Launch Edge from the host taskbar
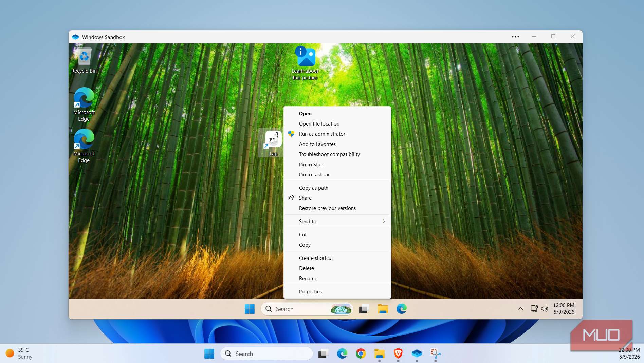 (342, 354)
